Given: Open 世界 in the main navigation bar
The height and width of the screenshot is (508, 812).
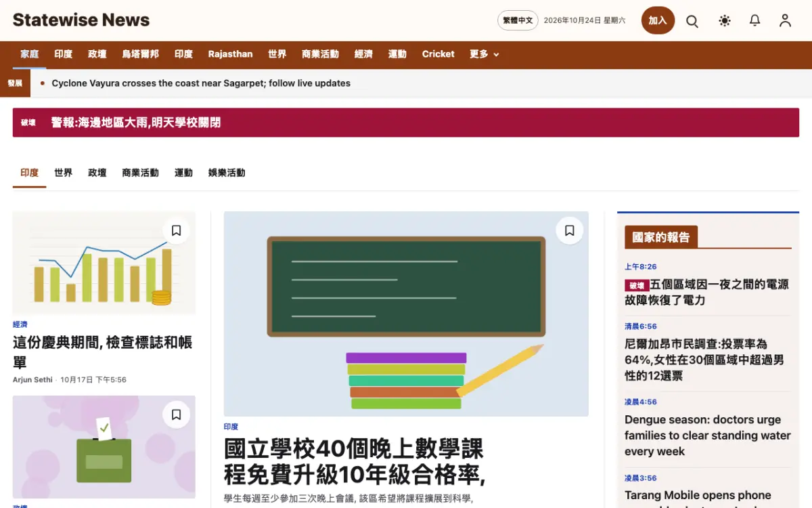Looking at the screenshot, I should point(277,54).
